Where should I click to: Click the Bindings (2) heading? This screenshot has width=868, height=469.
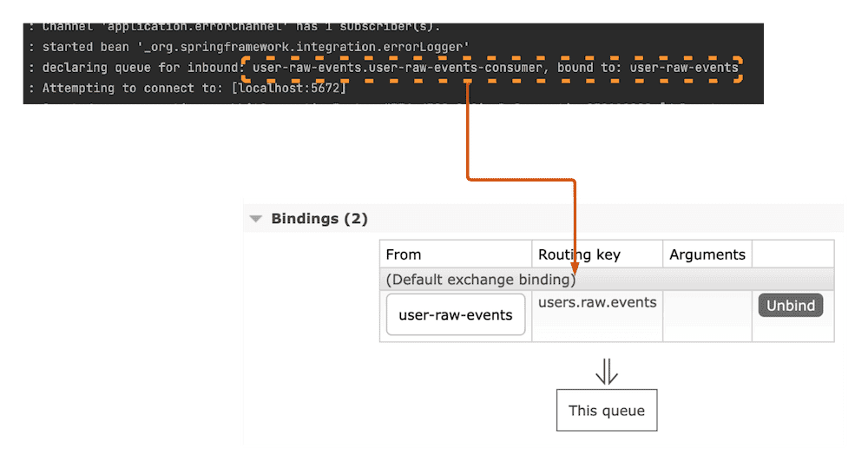(x=319, y=219)
